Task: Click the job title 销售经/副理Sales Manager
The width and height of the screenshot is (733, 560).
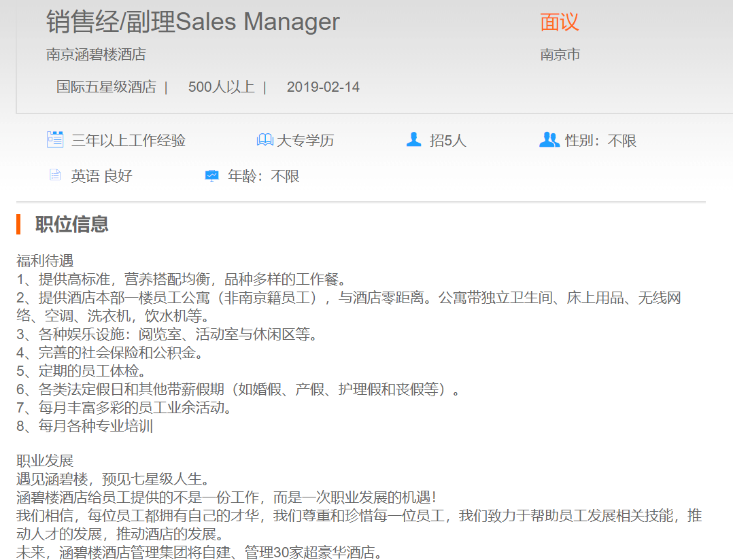Action: tap(192, 22)
